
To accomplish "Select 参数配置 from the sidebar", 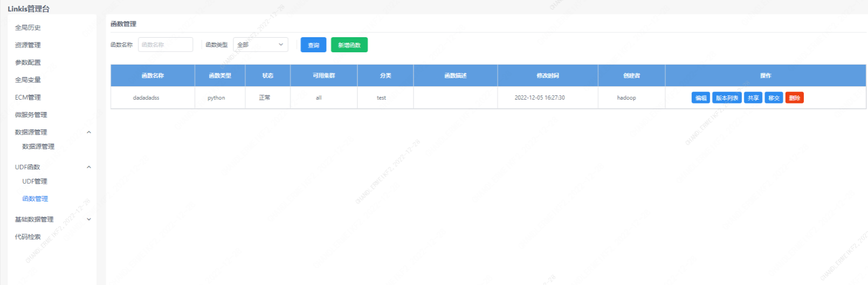I will [x=28, y=62].
